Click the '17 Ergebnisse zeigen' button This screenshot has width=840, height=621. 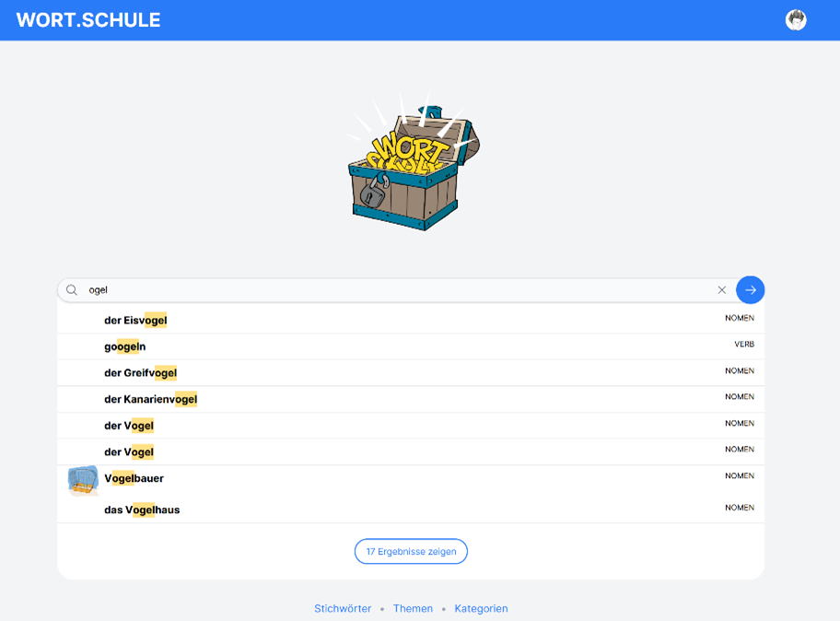coord(411,551)
